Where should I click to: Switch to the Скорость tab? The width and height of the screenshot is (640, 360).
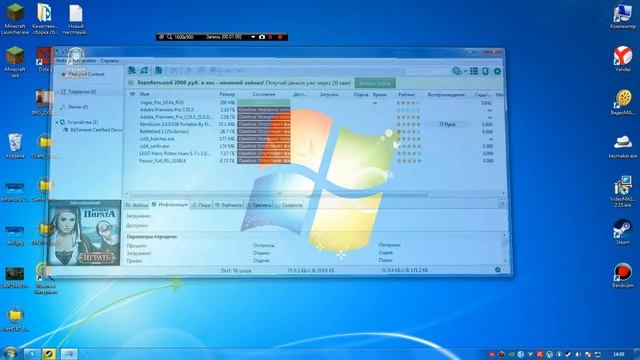pos(289,205)
